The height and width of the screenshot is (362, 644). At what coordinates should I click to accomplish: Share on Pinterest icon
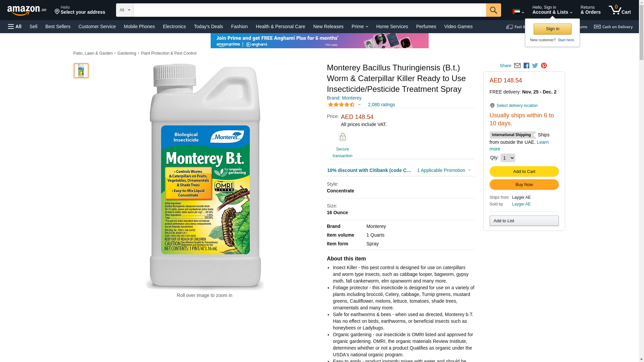[x=544, y=66]
